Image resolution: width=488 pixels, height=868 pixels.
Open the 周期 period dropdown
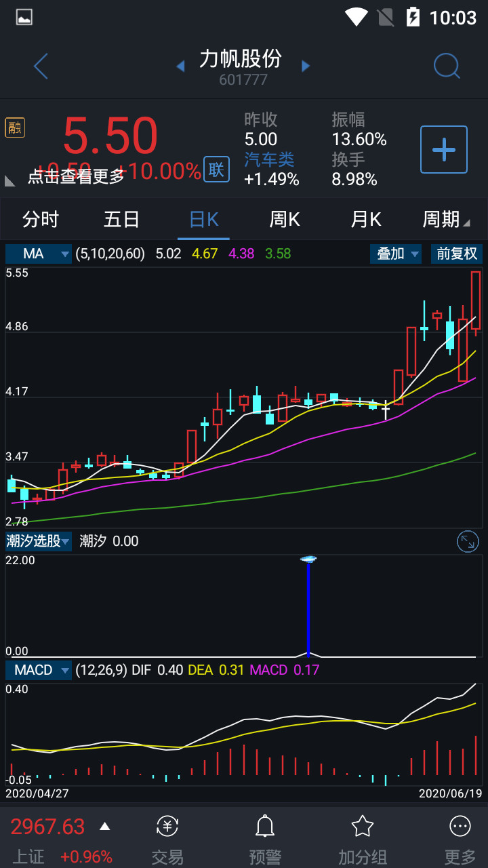pos(446,219)
